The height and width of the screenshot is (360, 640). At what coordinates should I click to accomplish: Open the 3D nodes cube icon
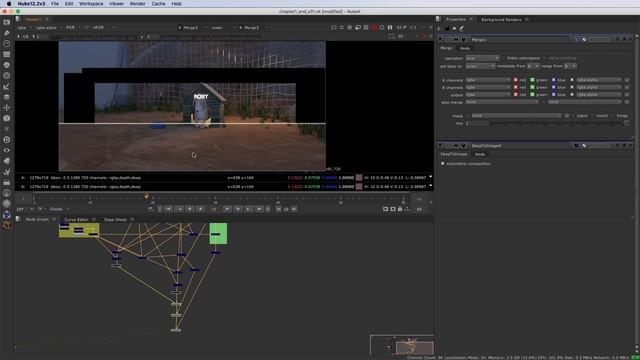(x=7, y=118)
